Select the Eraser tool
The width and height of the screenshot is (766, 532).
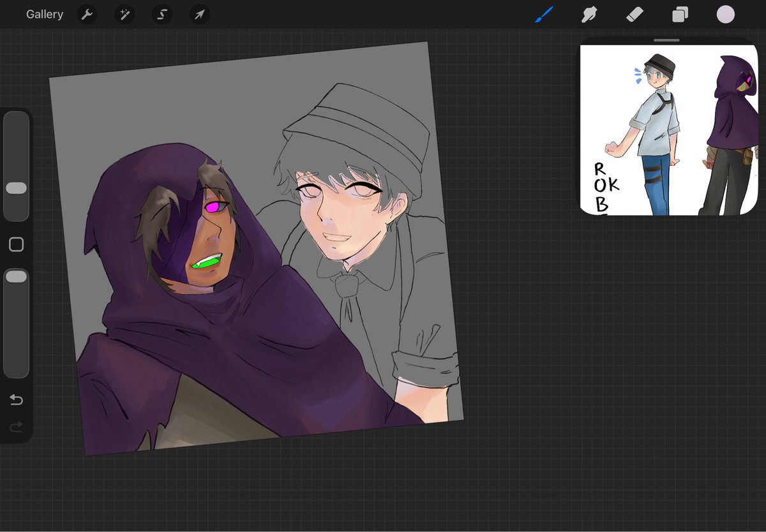634,14
